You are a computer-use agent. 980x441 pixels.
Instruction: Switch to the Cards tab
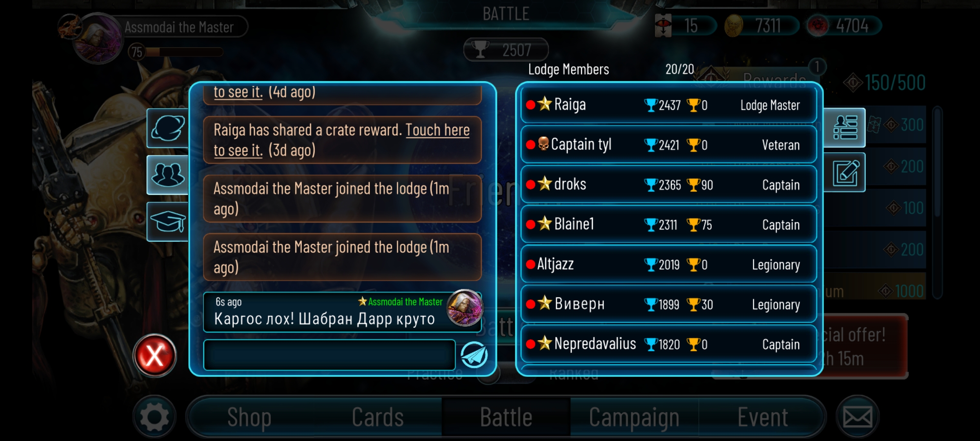point(378,417)
